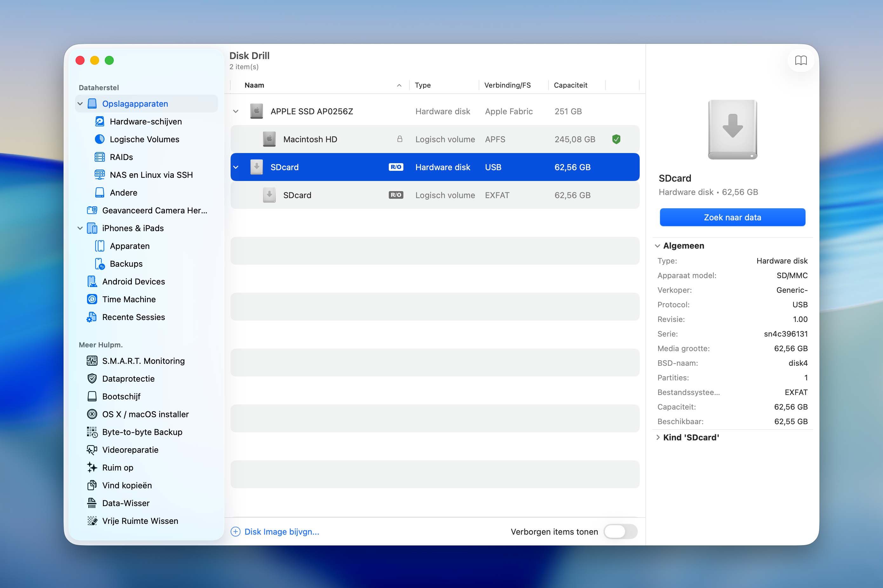Open the Bootschijf tool
The width and height of the screenshot is (883, 588).
coord(121,396)
